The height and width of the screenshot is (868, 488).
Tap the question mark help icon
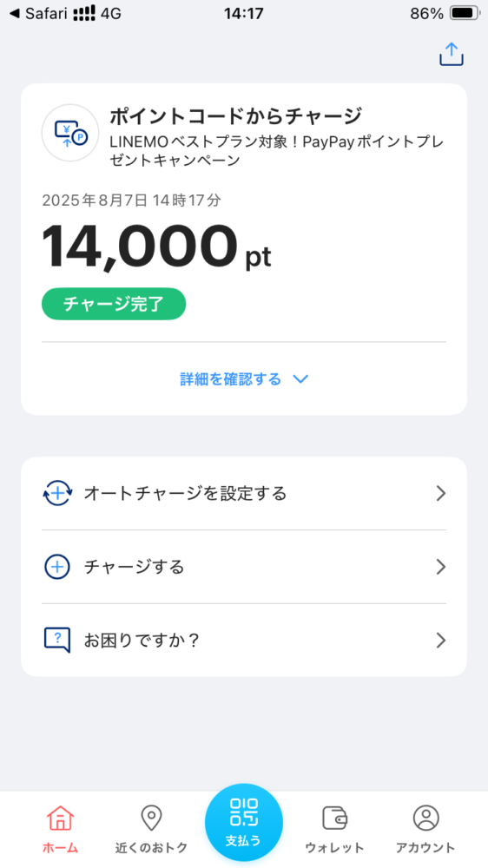pyautogui.click(x=57, y=641)
